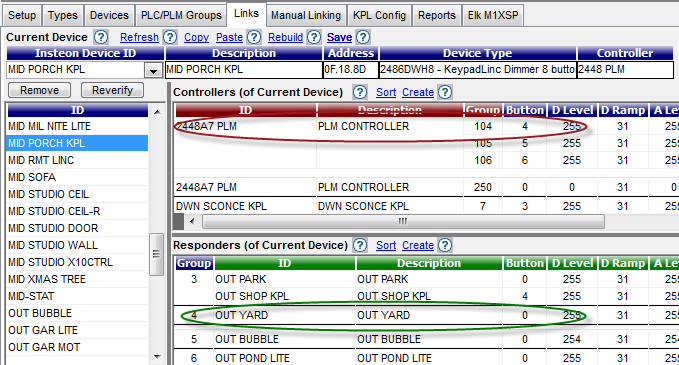The width and height of the screenshot is (679, 365).
Task: Click the Reverify button
Action: click(x=113, y=90)
